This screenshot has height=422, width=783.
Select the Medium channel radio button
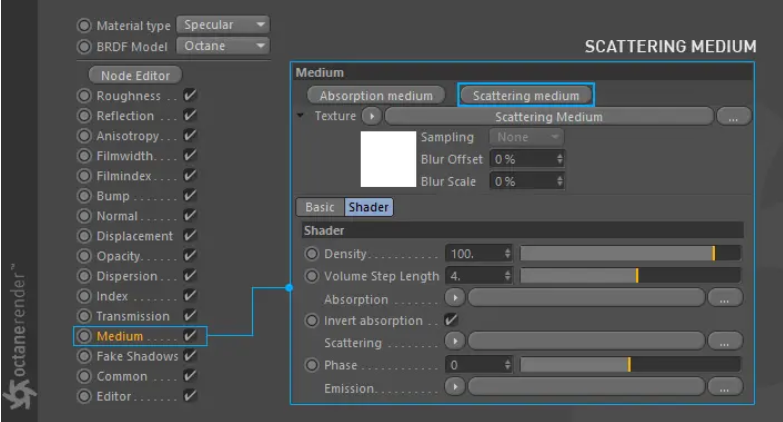[x=84, y=336]
